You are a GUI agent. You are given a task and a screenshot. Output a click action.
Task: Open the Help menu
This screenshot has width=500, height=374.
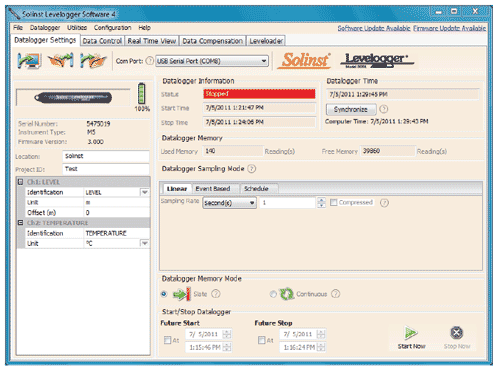pyautogui.click(x=144, y=28)
